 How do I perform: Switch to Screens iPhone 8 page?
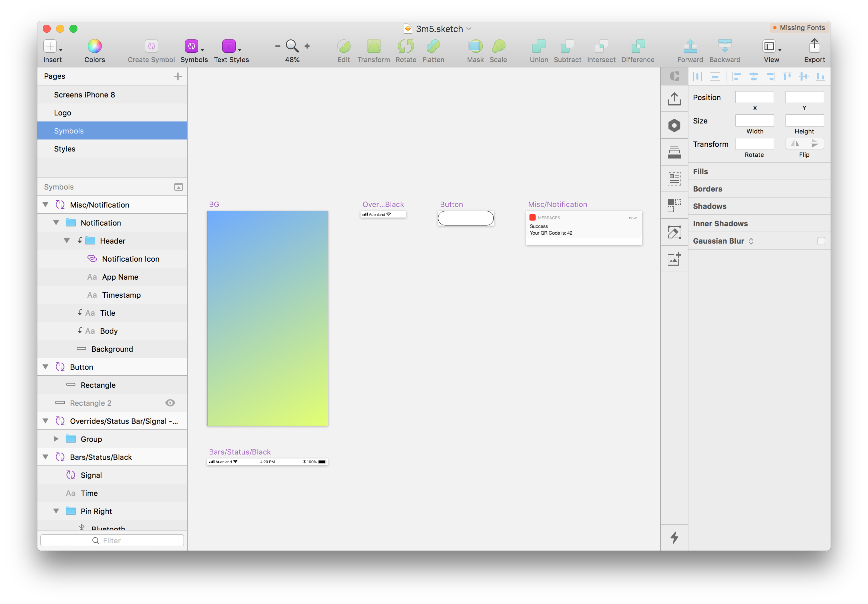pyautogui.click(x=84, y=95)
